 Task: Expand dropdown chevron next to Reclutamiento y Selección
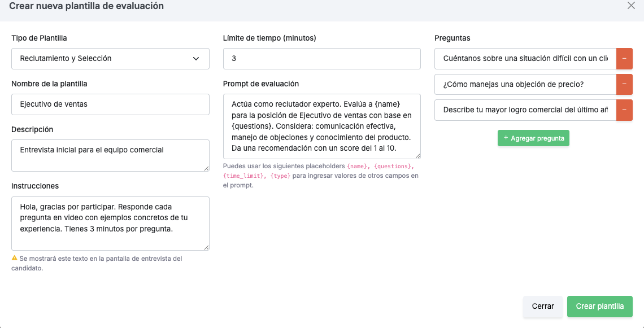196,59
